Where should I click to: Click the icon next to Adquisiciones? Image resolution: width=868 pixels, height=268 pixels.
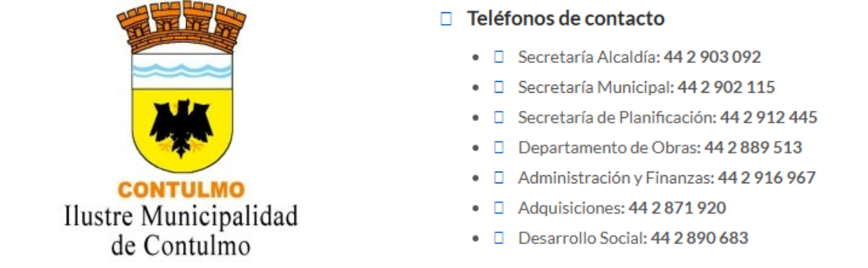point(498,208)
